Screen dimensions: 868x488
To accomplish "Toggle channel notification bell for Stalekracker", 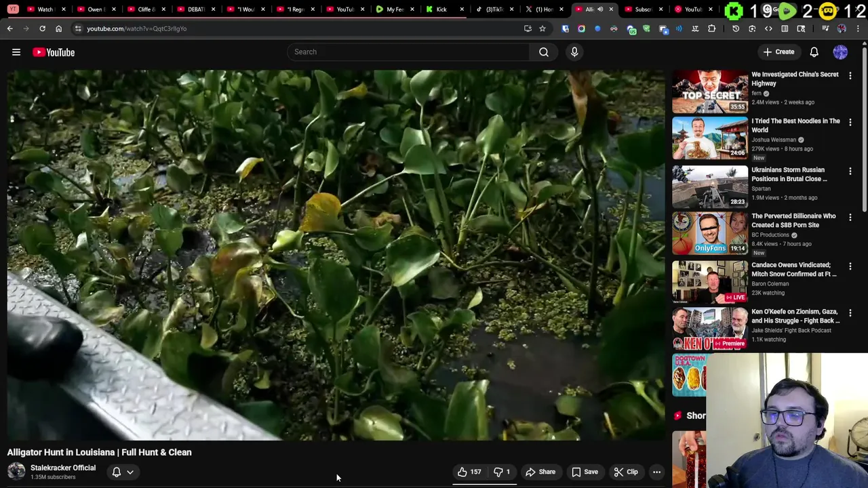I will coord(117,472).
